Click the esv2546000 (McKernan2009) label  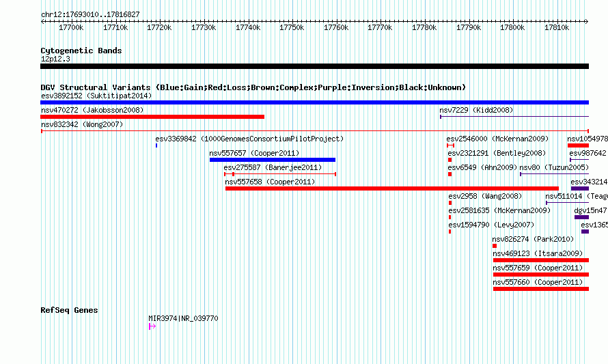(497, 139)
